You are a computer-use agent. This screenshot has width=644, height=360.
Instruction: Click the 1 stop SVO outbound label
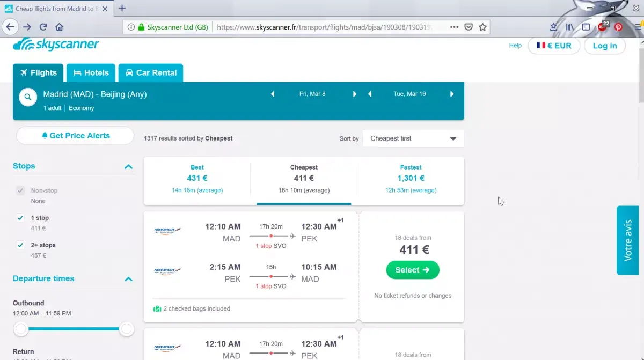pyautogui.click(x=271, y=246)
